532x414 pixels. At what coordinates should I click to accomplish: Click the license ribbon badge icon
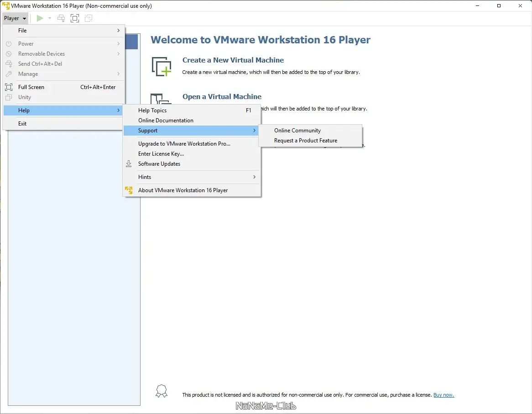(x=162, y=391)
